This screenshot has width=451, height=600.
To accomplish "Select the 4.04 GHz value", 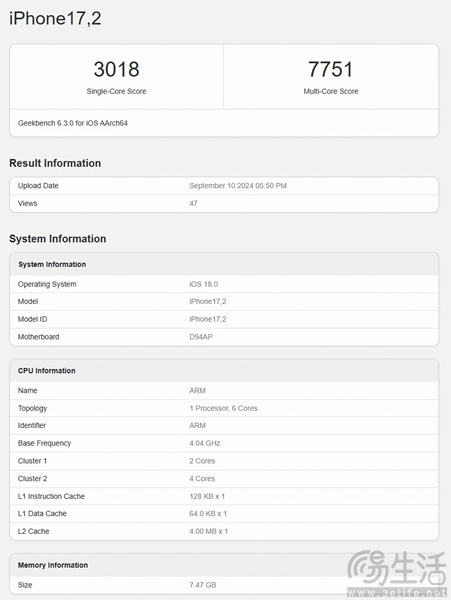I will 205,443.
